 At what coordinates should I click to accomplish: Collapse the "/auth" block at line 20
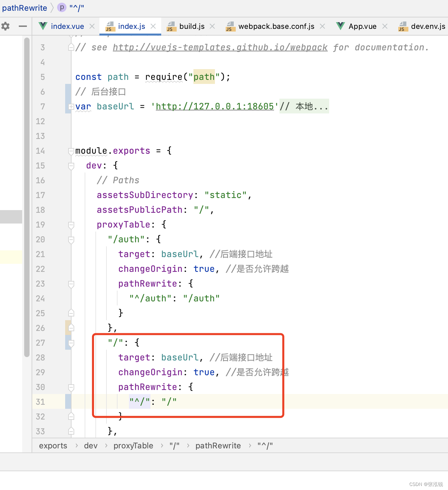71,240
